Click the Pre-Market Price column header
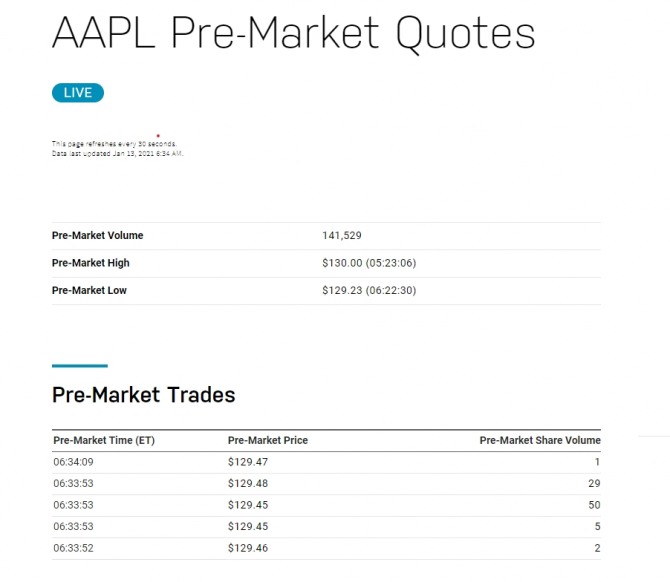 (268, 440)
